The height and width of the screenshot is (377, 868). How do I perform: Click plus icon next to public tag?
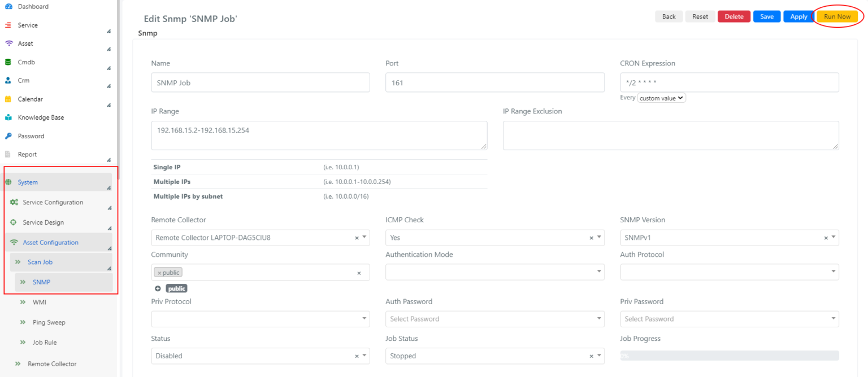(x=158, y=288)
